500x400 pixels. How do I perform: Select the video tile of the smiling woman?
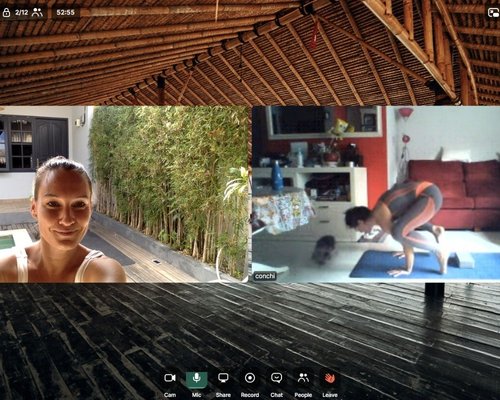tap(125, 194)
